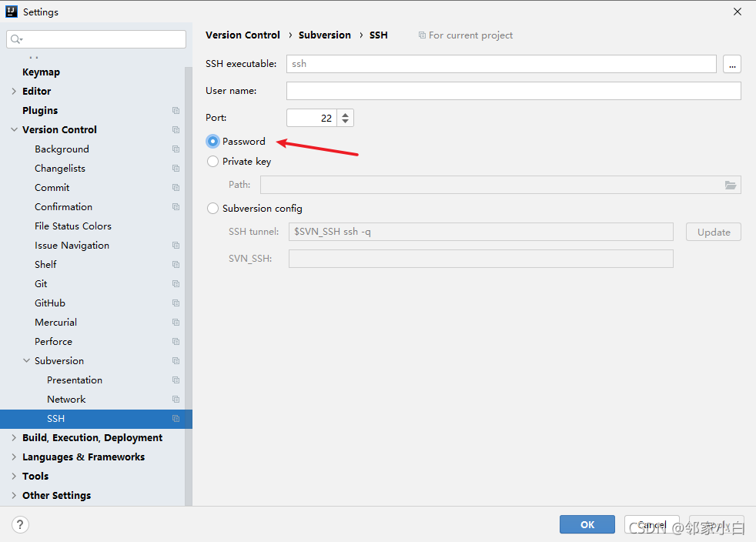Click the Update button for SSH tunnel
This screenshot has width=756, height=542.
coord(714,232)
